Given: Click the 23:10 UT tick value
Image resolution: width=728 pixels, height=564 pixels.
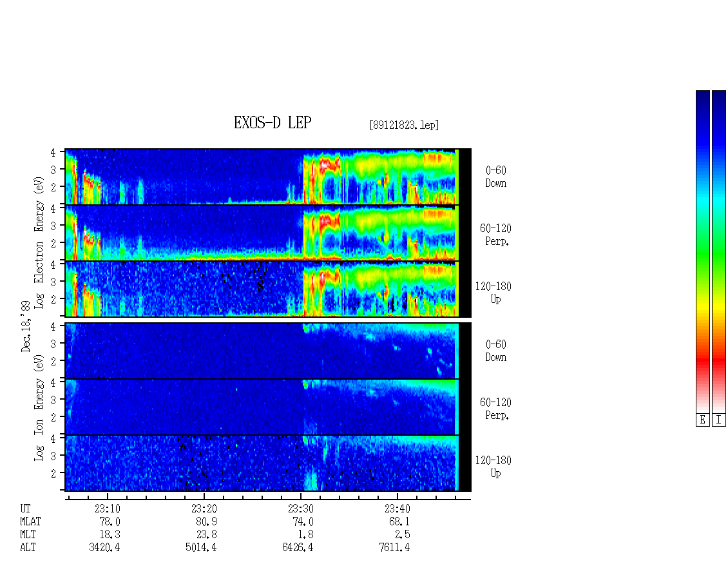Looking at the screenshot, I should pos(108,509).
